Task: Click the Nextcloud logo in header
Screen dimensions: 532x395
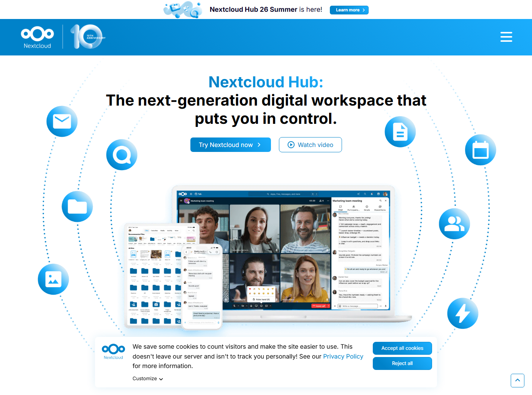Action: pyautogui.click(x=37, y=37)
